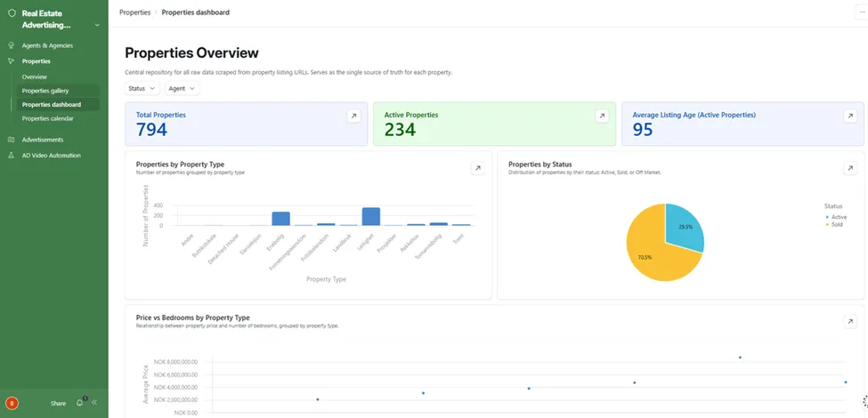Click the orange user avatar B
This screenshot has width=868, height=418.
click(x=12, y=403)
